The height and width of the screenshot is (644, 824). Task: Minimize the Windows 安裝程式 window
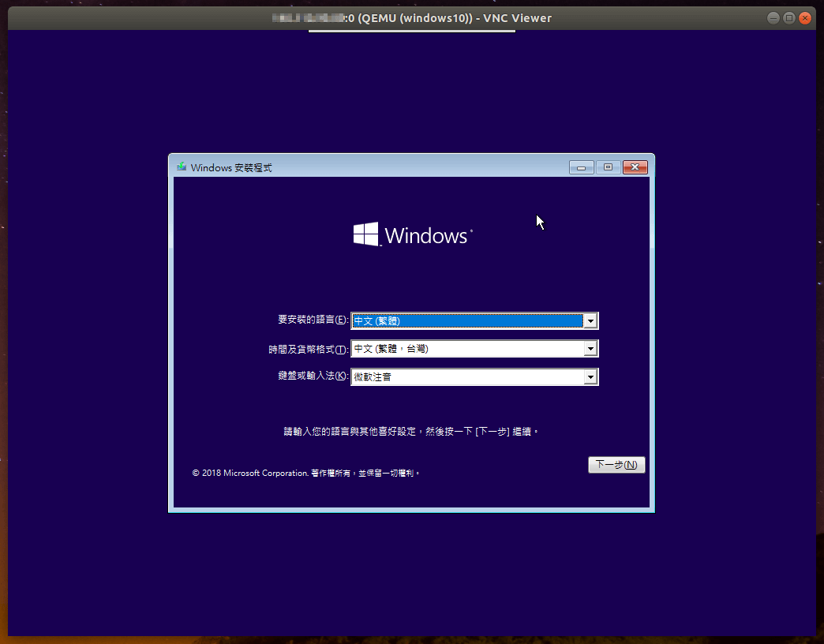[582, 167]
